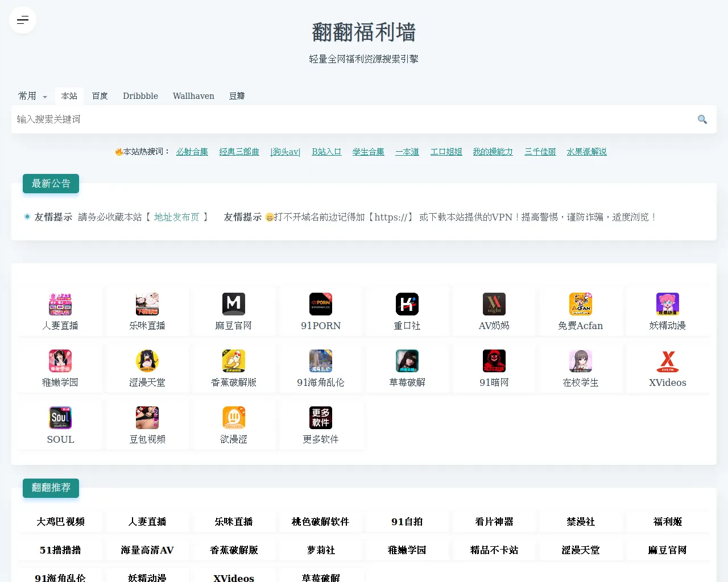Switch to the 豆瓣 search tab

[237, 96]
